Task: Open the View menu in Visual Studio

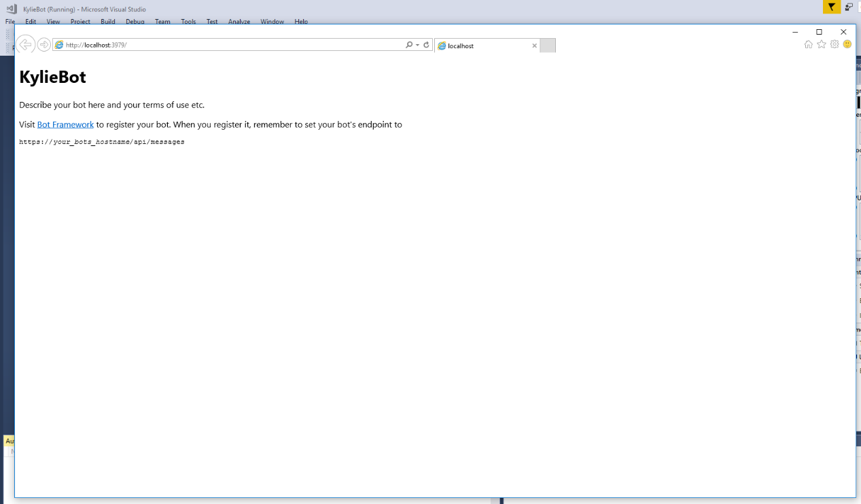Action: [53, 22]
